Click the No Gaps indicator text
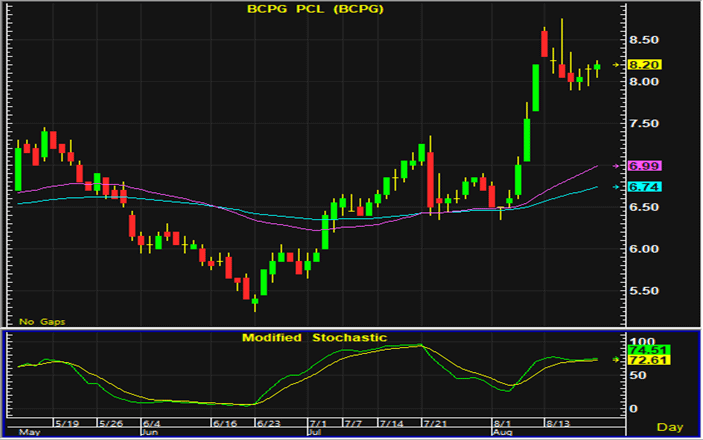The height and width of the screenshot is (440, 703). (40, 321)
